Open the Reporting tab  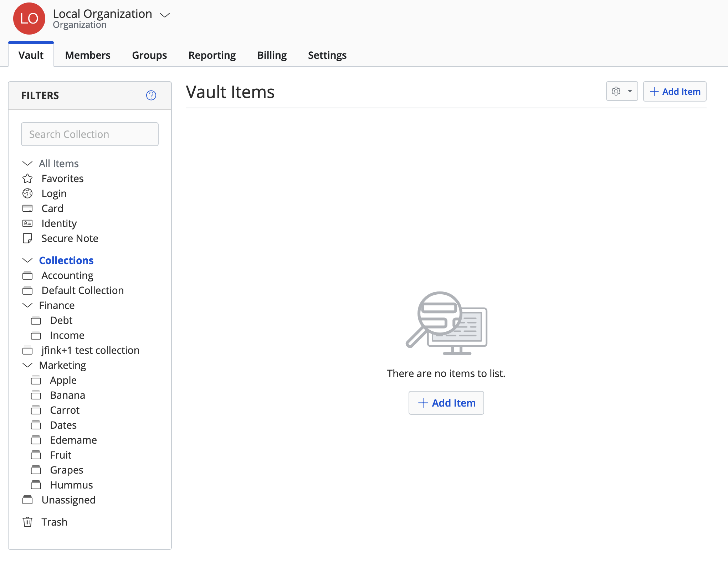point(212,55)
